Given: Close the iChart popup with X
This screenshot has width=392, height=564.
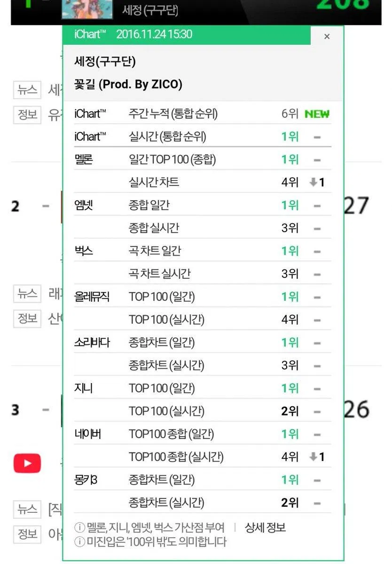Looking at the screenshot, I should coord(327,37).
